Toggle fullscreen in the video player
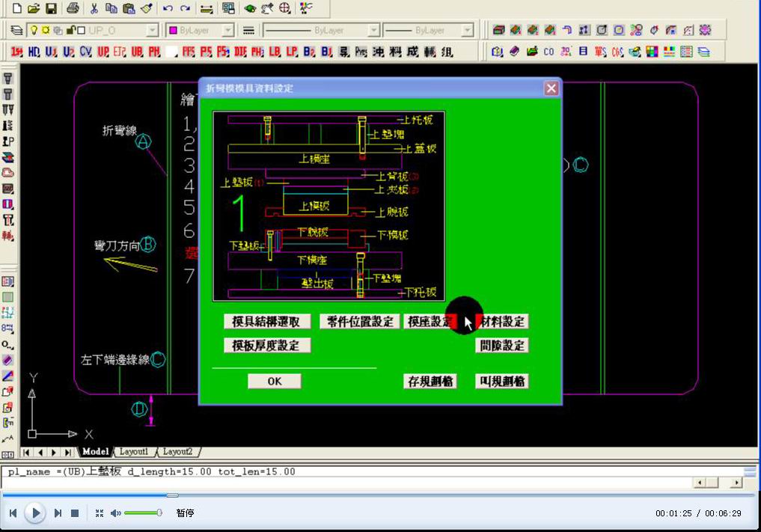 (100, 513)
